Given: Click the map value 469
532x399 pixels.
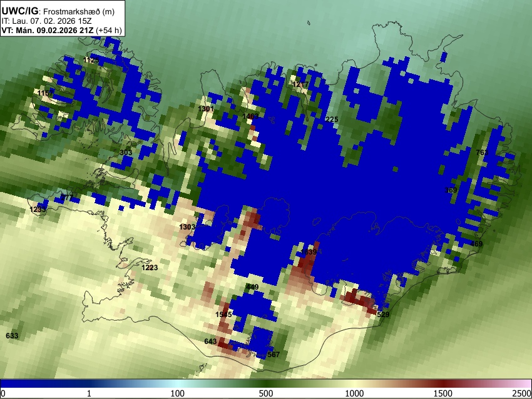Looking at the screenshot, I should click(477, 244).
